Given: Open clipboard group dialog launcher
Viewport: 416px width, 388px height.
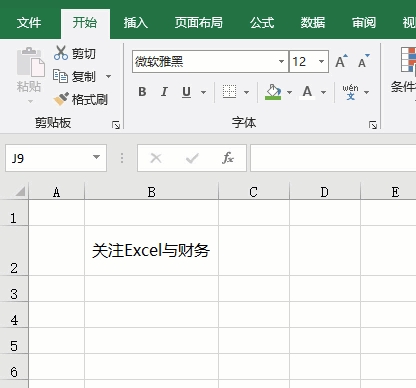Looking at the screenshot, I should [x=116, y=125].
